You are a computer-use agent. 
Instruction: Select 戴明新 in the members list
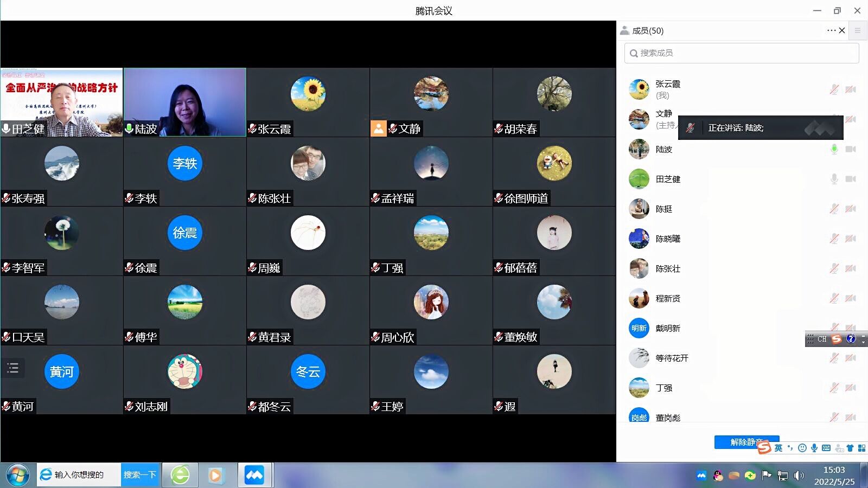[x=742, y=328]
